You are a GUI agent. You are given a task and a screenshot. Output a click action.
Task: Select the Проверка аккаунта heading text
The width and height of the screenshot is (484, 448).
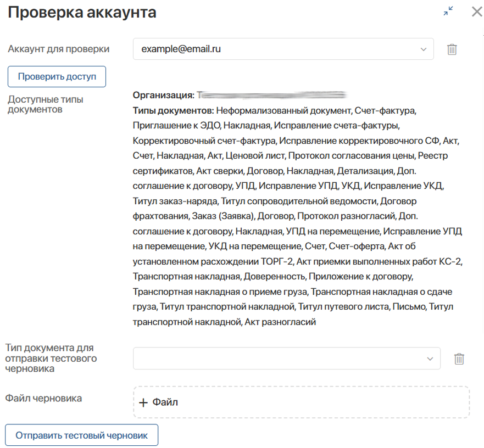(82, 12)
